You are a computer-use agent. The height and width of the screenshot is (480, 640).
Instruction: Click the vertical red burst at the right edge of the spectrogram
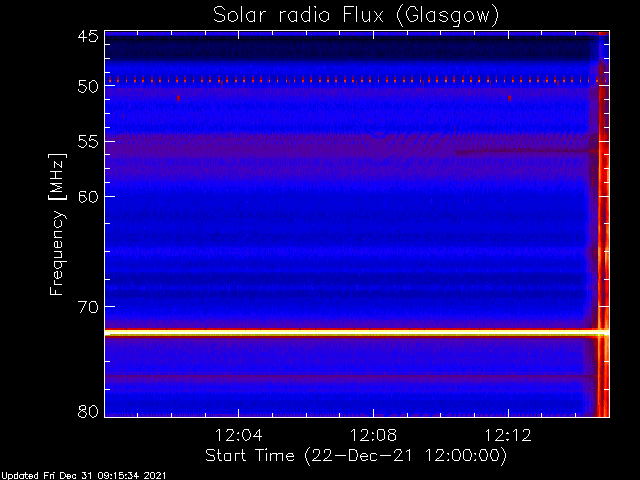click(x=603, y=224)
